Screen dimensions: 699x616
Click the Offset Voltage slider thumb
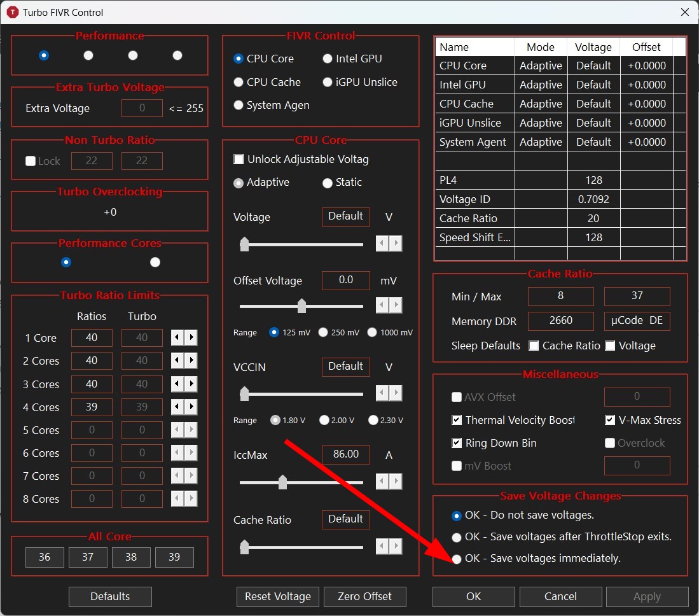302,305
